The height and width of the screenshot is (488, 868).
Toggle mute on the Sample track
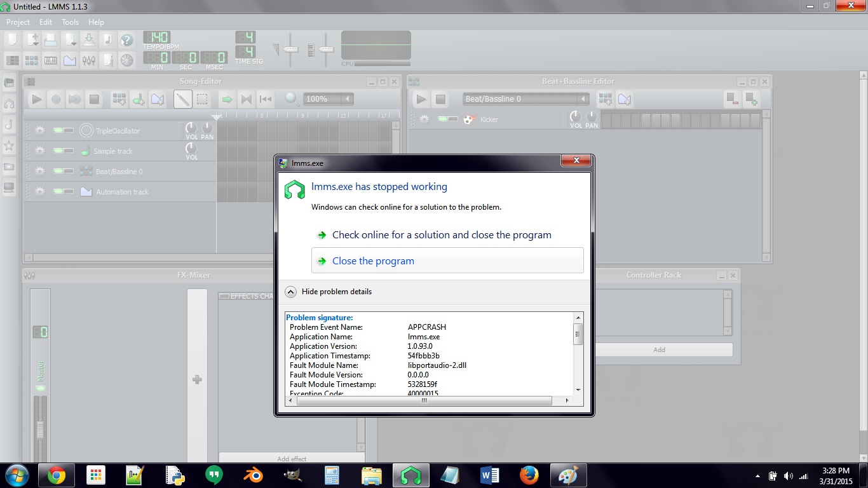pyautogui.click(x=62, y=151)
